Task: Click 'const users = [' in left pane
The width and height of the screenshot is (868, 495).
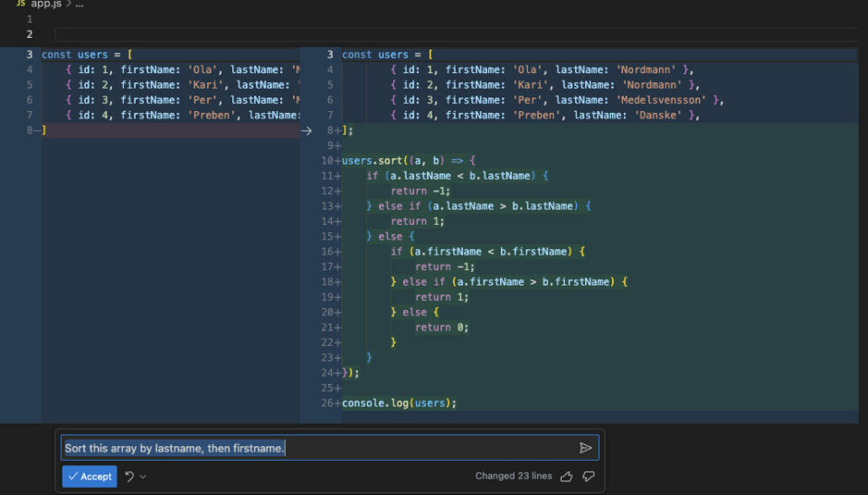Action: click(x=87, y=55)
